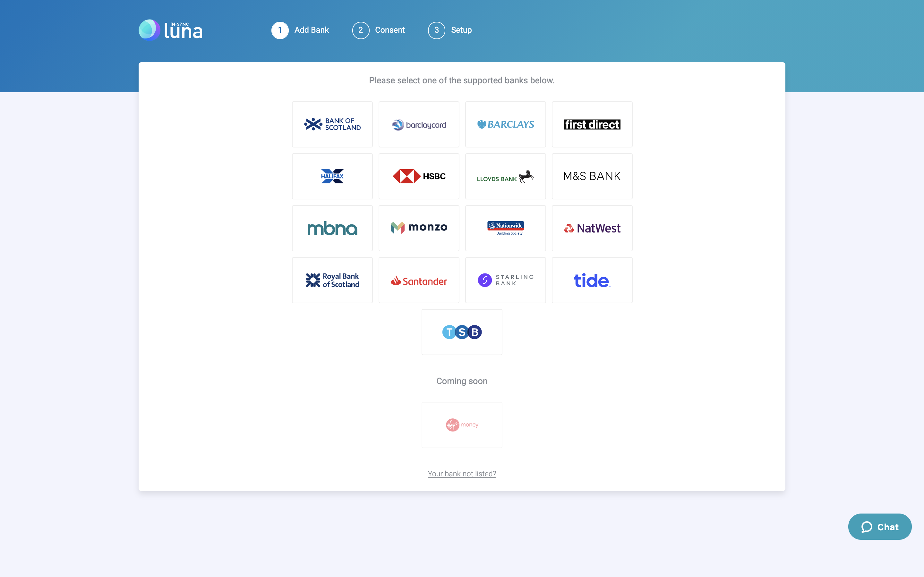Choose Monzo as your bank

(419, 228)
